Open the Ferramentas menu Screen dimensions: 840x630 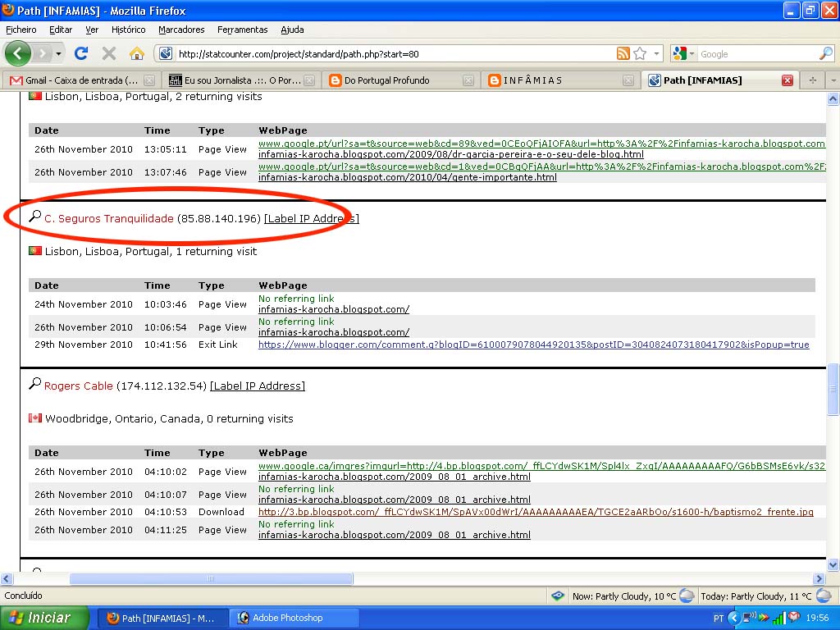242,30
